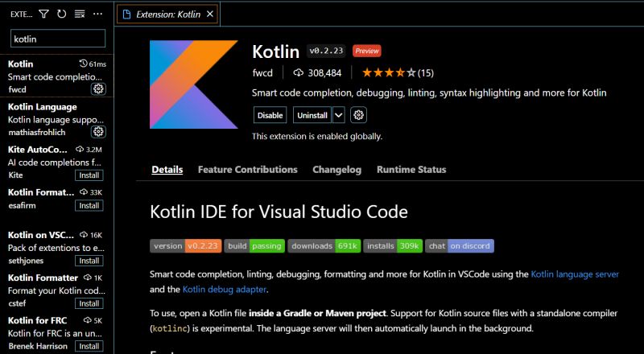Open the Kotlin language server link
The width and height of the screenshot is (644, 354).
tap(575, 274)
